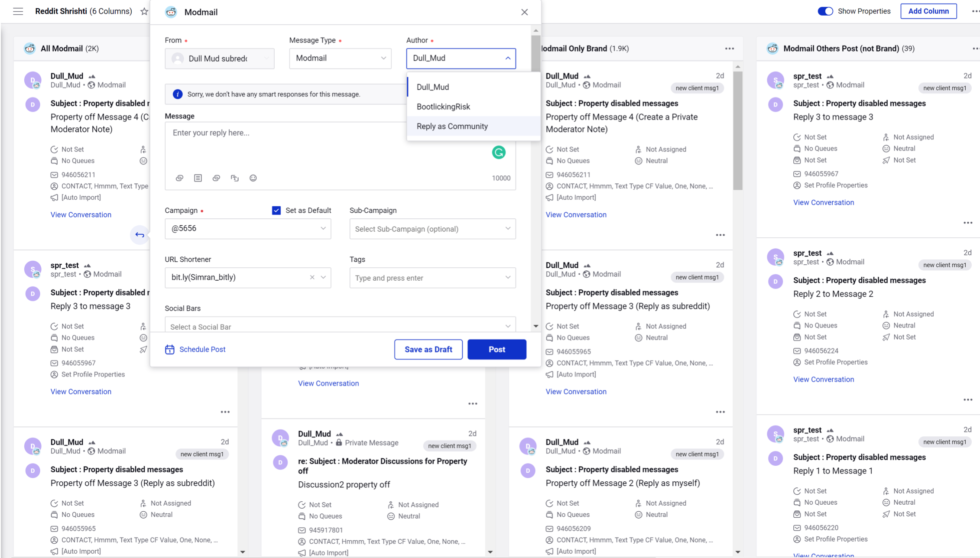Open canned text templates icon
Image resolution: width=980 pixels, height=558 pixels.
click(198, 178)
